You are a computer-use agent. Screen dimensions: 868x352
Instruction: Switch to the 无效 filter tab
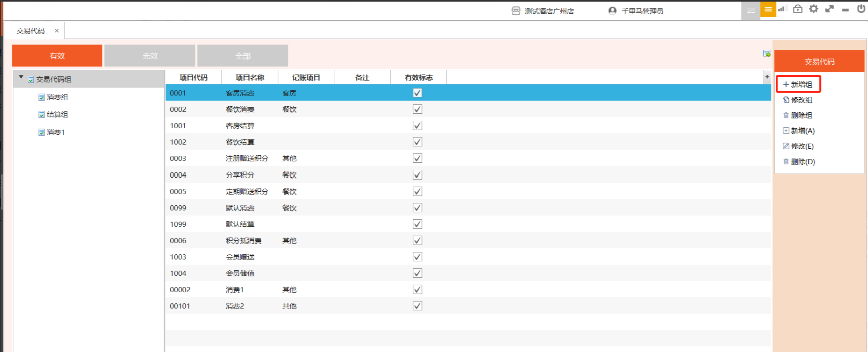coord(150,56)
